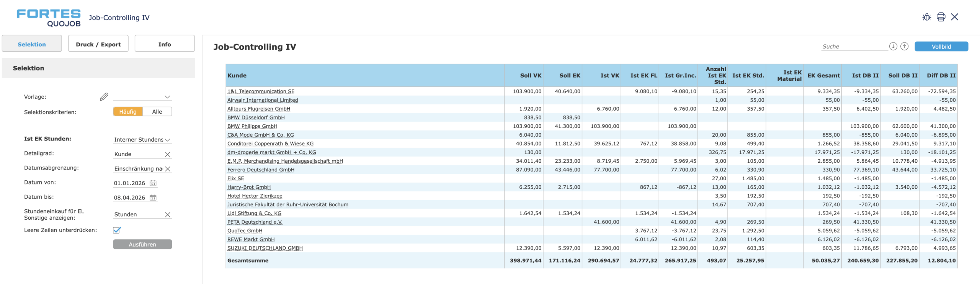Viewport: 980px width, 284px height.
Task: Jump to previous search result arrow
Action: tap(904, 46)
